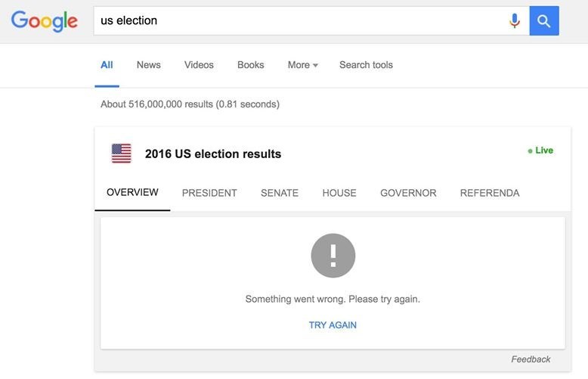Image resolution: width=588 pixels, height=379 pixels.
Task: Open the PRESIDENT results tab
Action: tap(209, 193)
